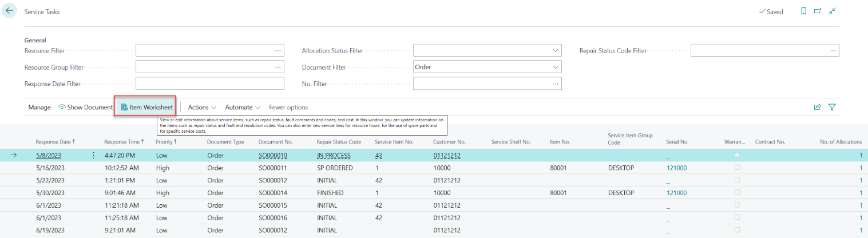Toggle Warranty checkbox for SO000010 row
Screen dimensions: 868x238
(x=738, y=155)
